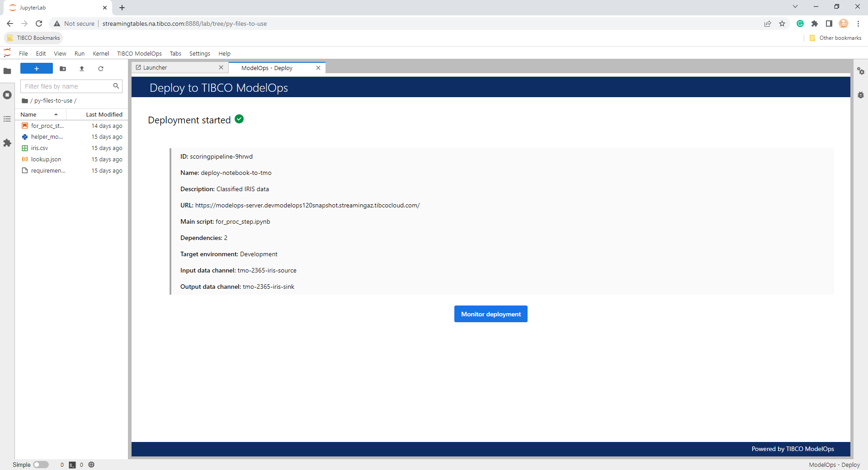Close the ModelOps - Deploy tab
The image size is (868, 470).
pos(318,68)
